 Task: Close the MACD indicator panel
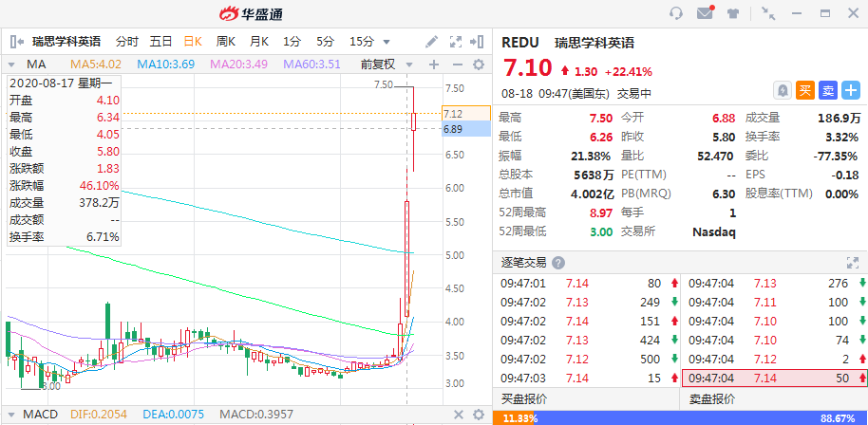tap(459, 415)
